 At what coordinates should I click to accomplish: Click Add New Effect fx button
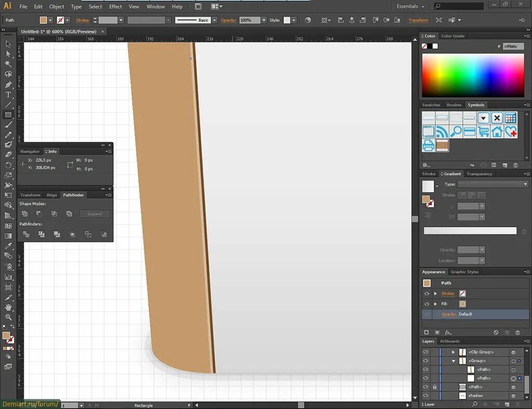point(448,332)
